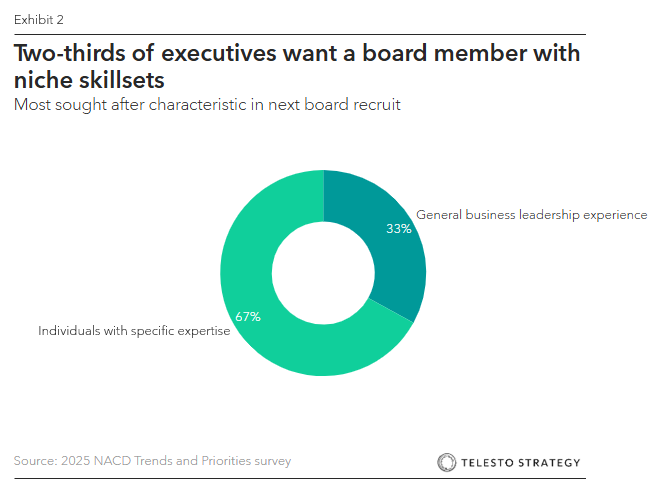Select the 'General business leadership experience' label
Image resolution: width=667 pixels, height=487 pixels.
pyautogui.click(x=532, y=215)
